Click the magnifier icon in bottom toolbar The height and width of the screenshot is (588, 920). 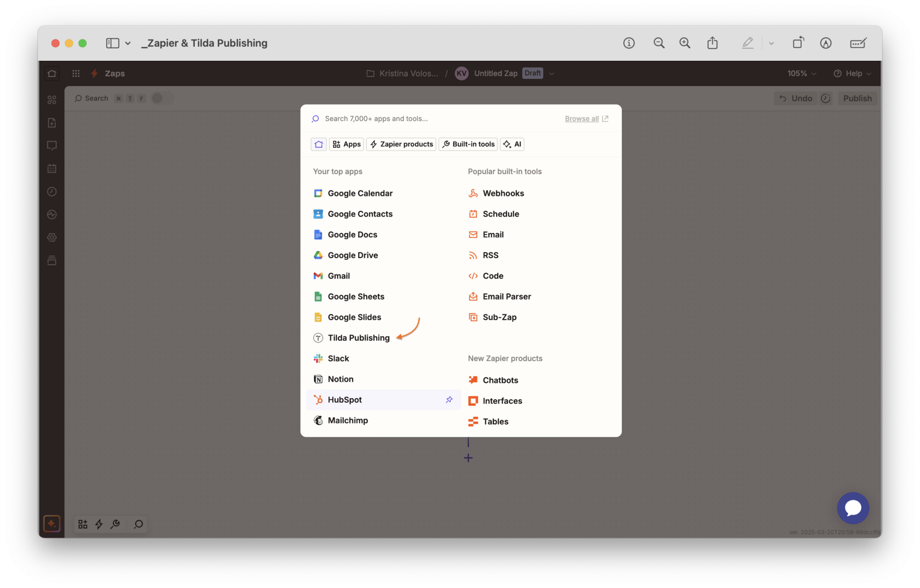point(139,524)
